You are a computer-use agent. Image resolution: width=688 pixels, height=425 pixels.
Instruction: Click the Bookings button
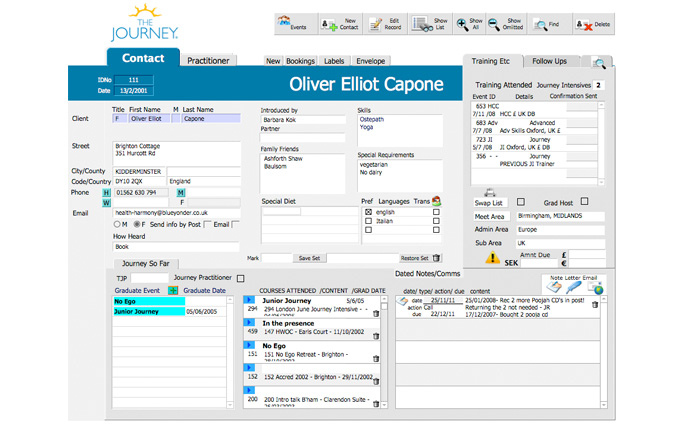301,61
